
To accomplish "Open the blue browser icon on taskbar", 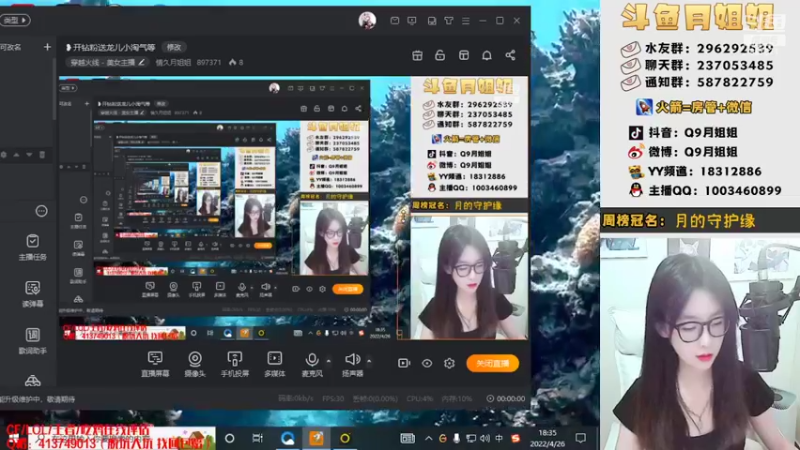I will click(x=287, y=438).
